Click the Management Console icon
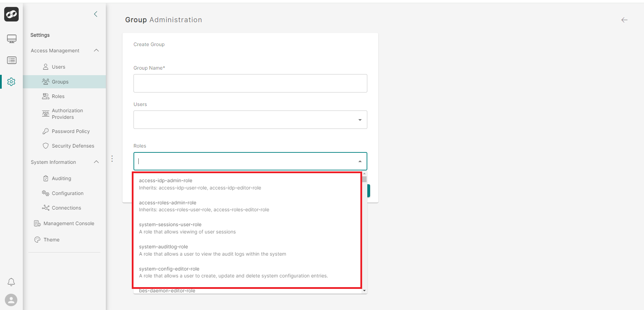Viewport: 644px width, 310px height. click(37, 223)
